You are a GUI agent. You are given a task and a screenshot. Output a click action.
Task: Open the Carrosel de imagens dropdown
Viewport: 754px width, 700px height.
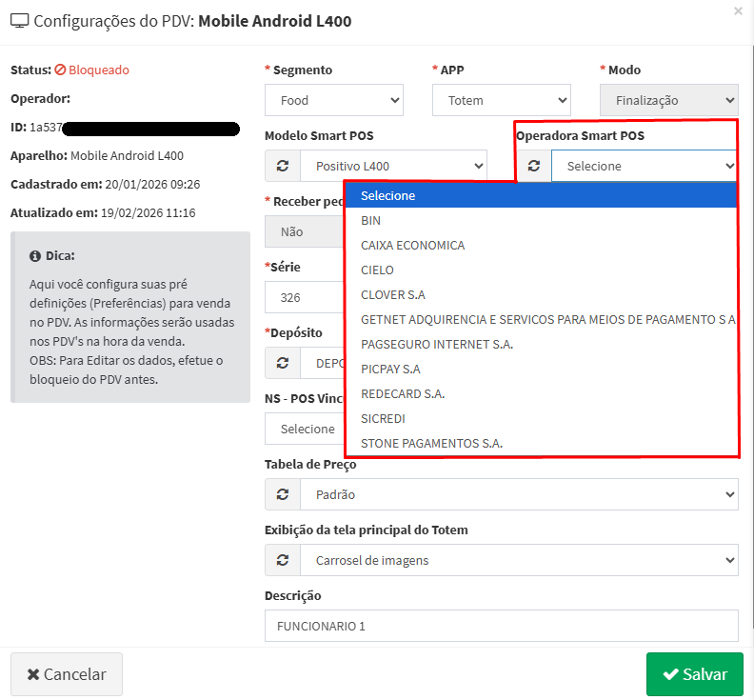pyautogui.click(x=519, y=560)
